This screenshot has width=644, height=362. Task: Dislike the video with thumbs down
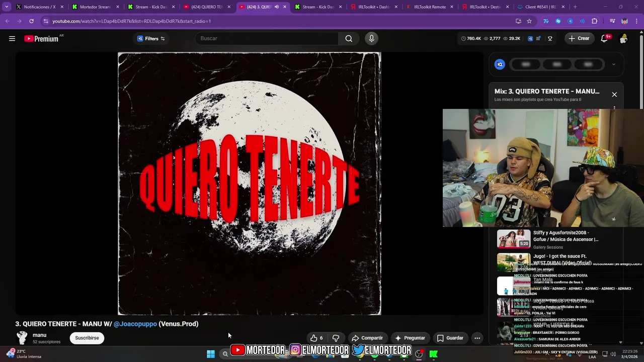point(336,338)
